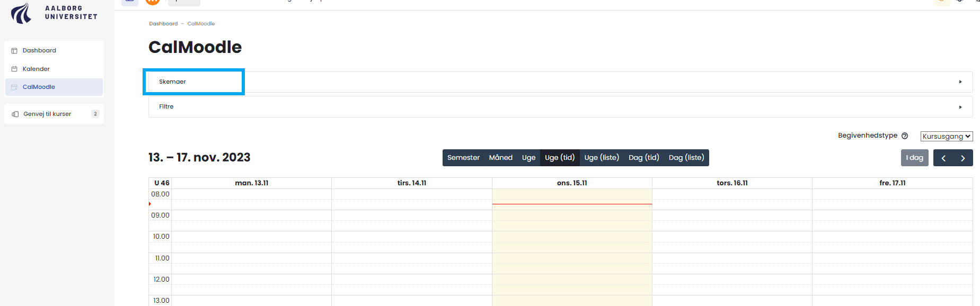Click the 10.00 slot on tirs. 14.11
The height and width of the screenshot is (306, 980).
pyautogui.click(x=411, y=237)
